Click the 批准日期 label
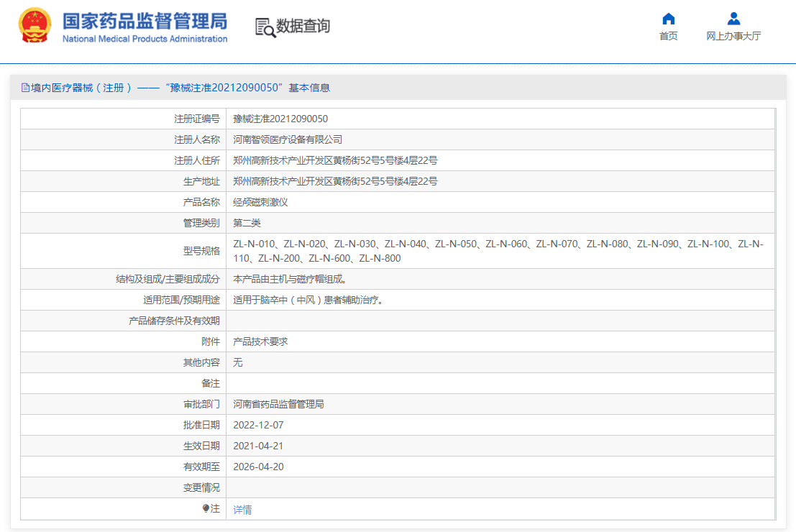This screenshot has width=796, height=532. pyautogui.click(x=201, y=425)
